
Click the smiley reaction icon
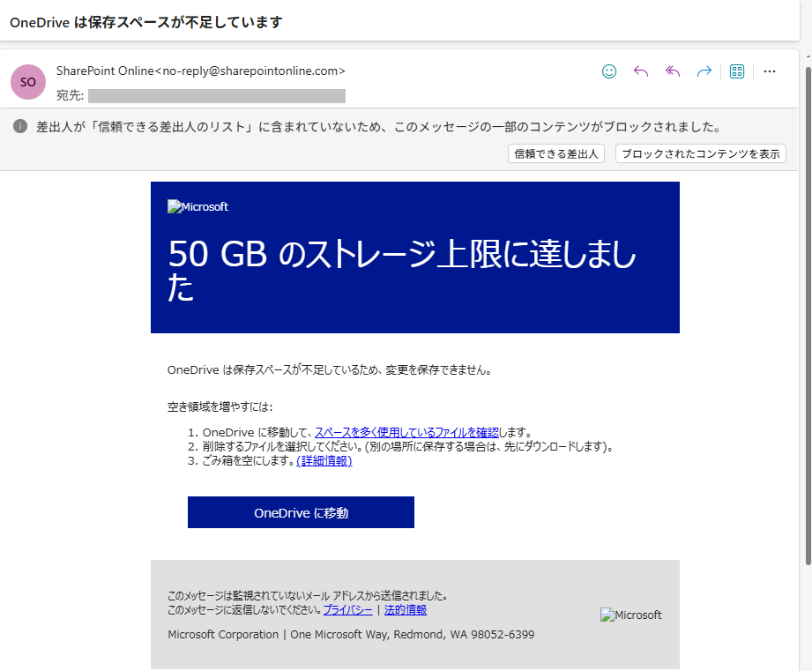(x=609, y=71)
